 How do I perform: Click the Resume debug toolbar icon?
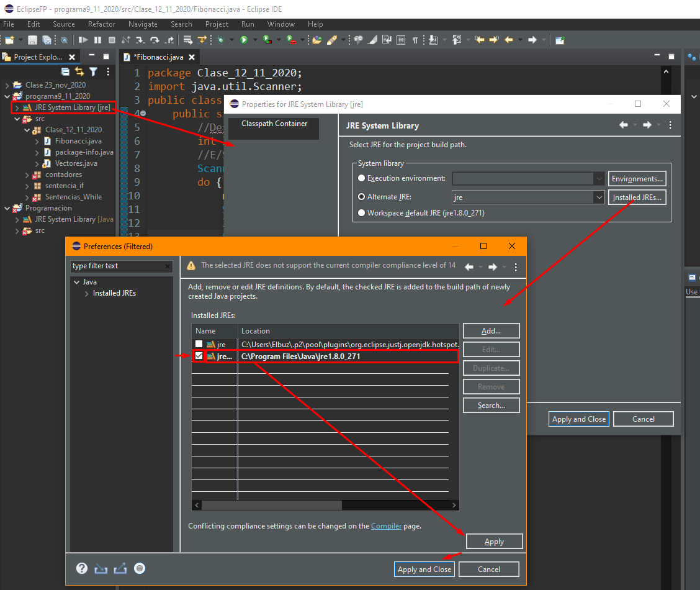tap(83, 40)
